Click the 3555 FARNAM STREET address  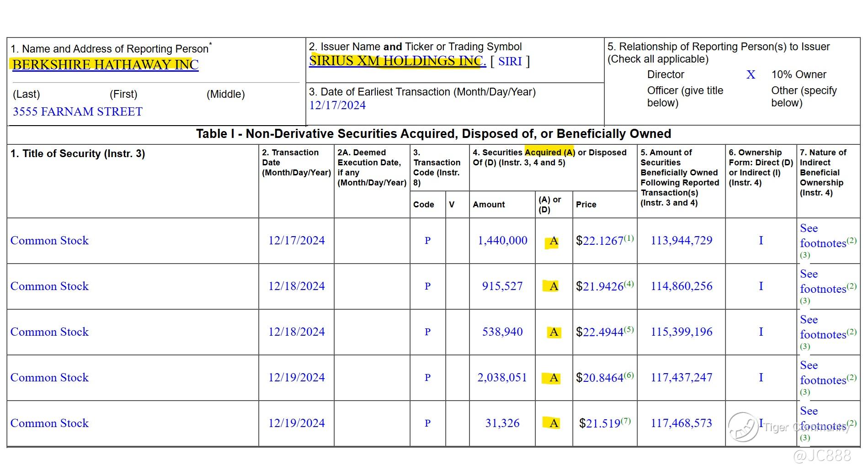78,112
